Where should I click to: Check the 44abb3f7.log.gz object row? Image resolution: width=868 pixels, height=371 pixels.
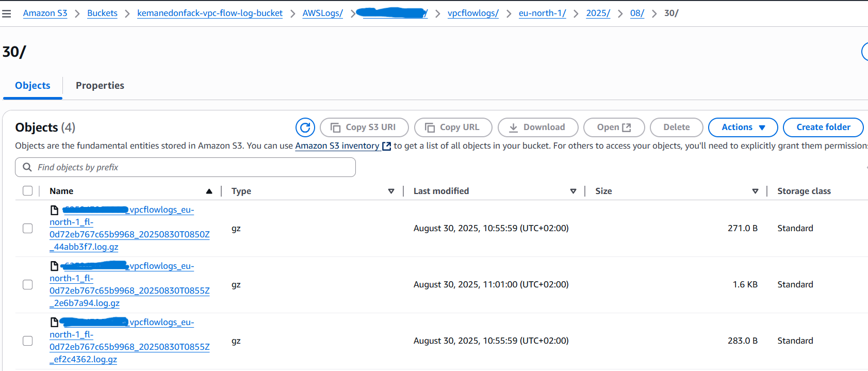click(28, 228)
